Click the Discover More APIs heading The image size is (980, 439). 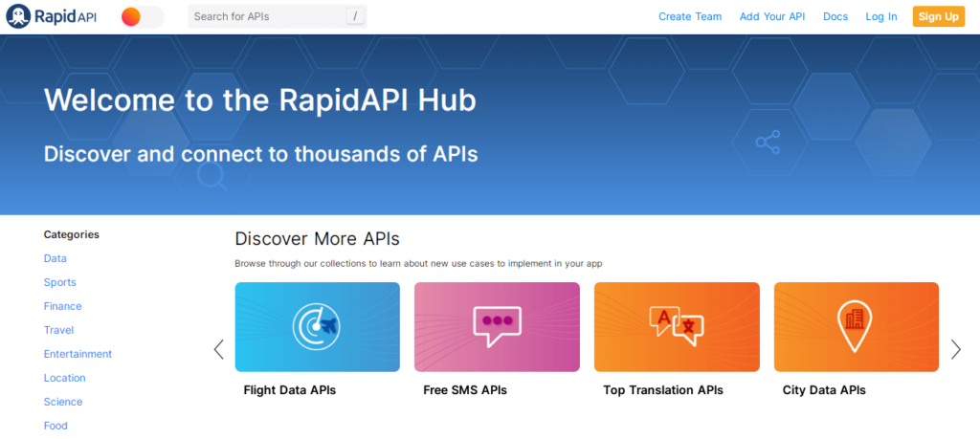click(x=317, y=238)
